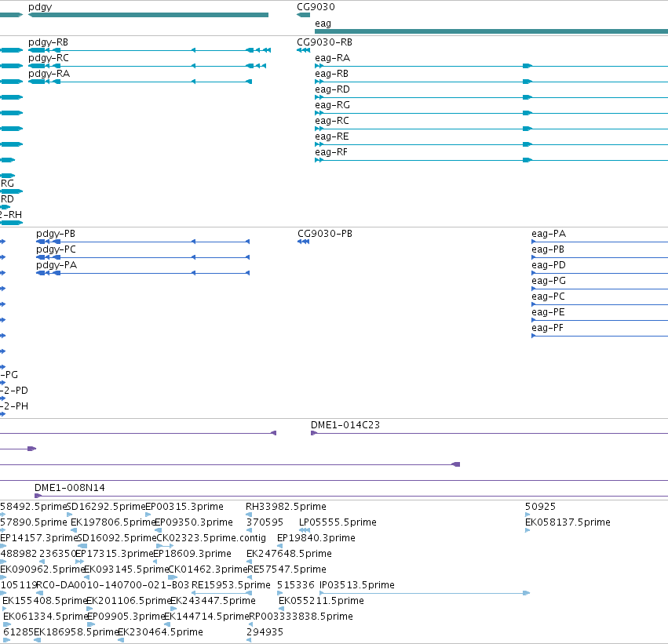Screen dimensions: 668x644
Task: Select EST CK01462.3prime
Action: 208,569
